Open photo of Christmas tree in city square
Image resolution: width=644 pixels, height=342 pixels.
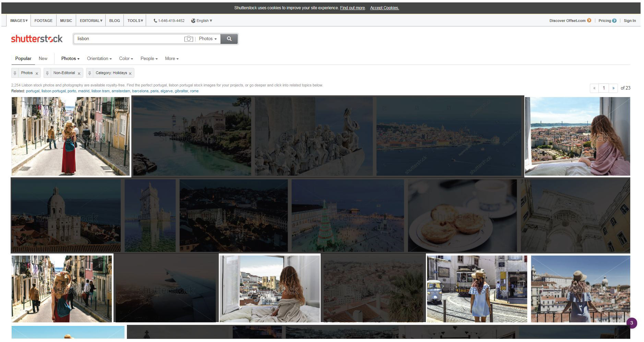coord(348,215)
